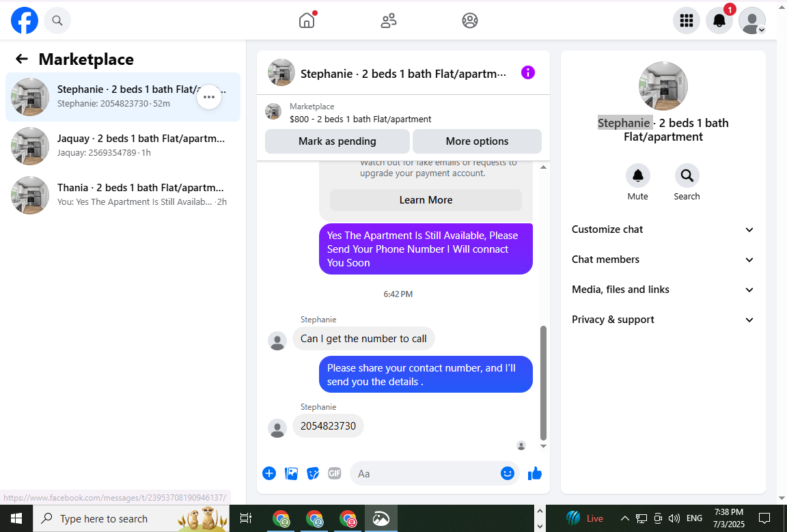Image resolution: width=787 pixels, height=532 pixels.
Task: Mute this conversation bell icon
Action: pos(637,176)
